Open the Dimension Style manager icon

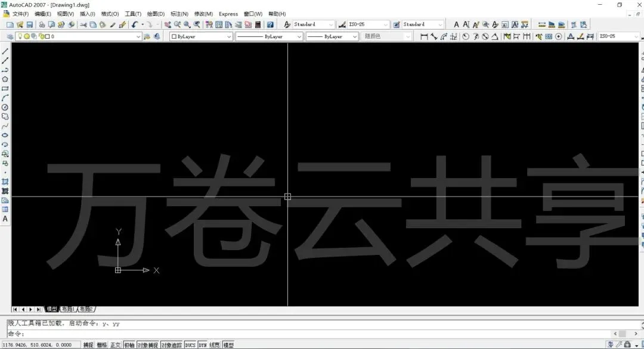[x=342, y=24]
